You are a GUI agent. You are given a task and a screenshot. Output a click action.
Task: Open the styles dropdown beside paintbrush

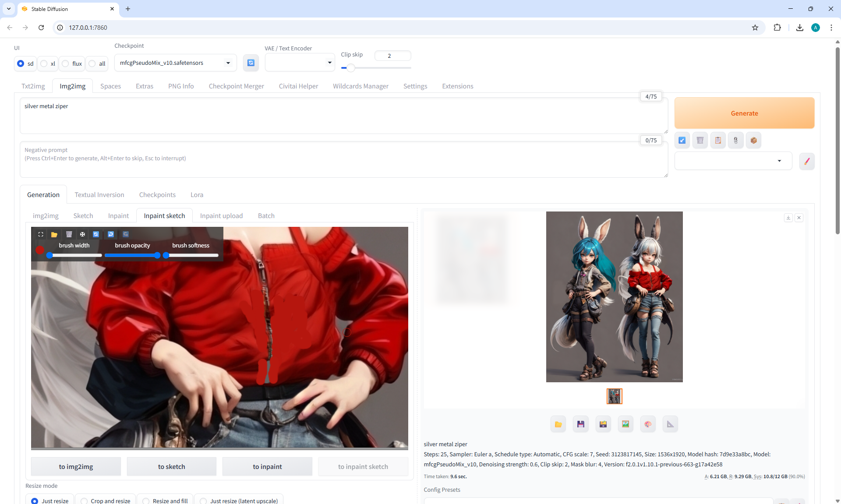[733, 161]
